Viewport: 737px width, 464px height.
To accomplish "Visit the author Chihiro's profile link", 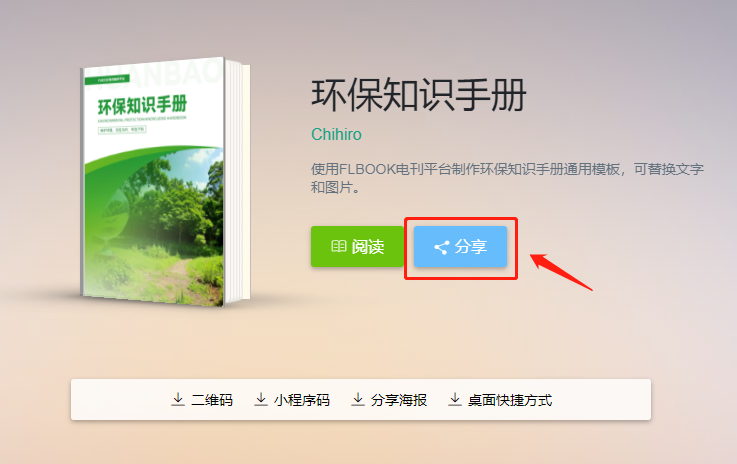I will click(337, 134).
